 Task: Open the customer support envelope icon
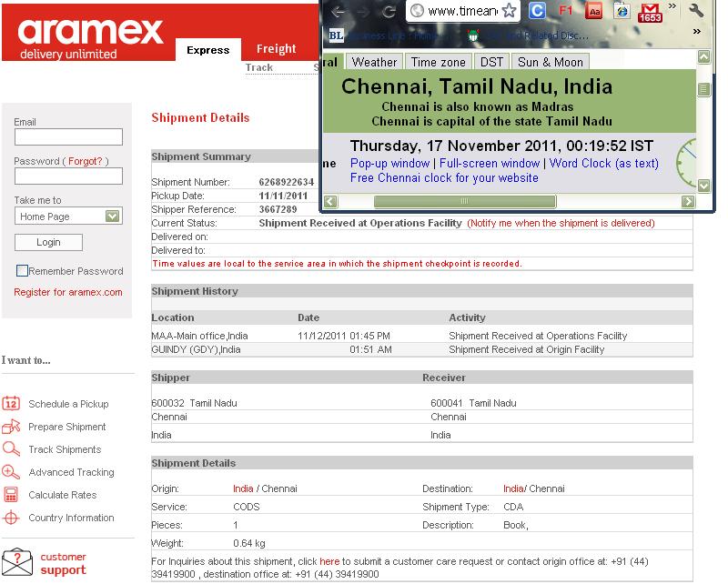[16, 563]
